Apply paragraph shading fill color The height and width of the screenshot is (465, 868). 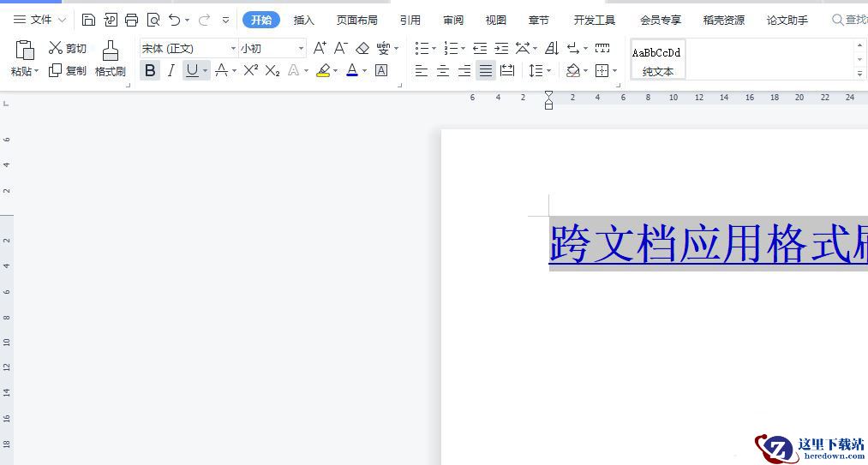[573, 70]
